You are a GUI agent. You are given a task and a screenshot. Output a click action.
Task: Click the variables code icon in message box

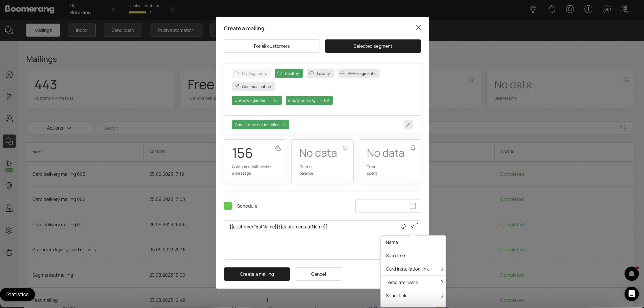click(413, 226)
